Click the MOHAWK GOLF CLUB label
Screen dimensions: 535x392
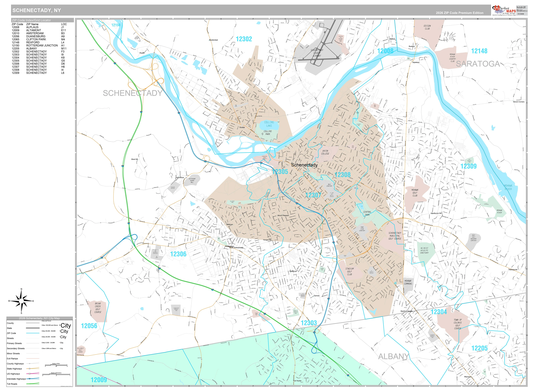(x=415, y=193)
